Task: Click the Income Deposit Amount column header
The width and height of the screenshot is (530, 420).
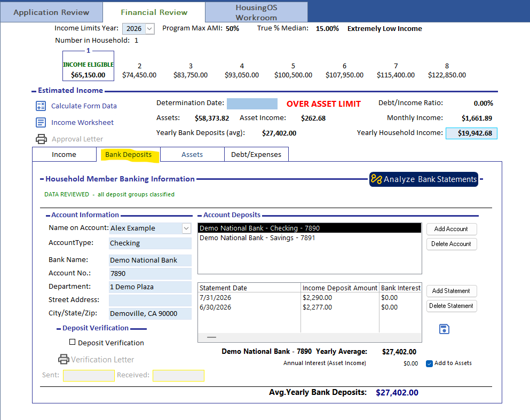Action: point(339,288)
